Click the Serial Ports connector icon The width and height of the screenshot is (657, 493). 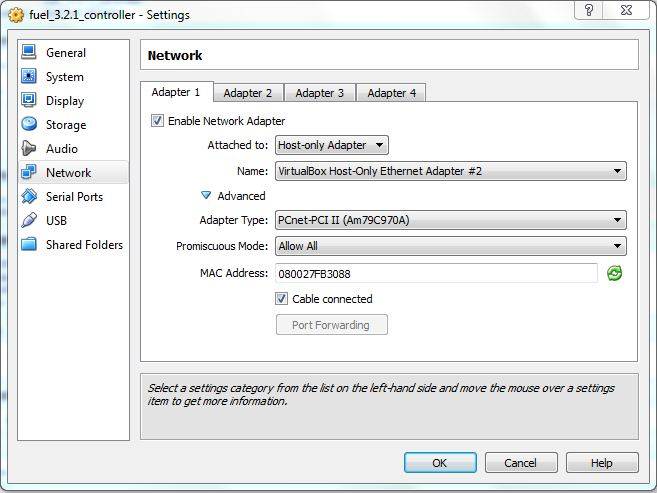tap(29, 196)
